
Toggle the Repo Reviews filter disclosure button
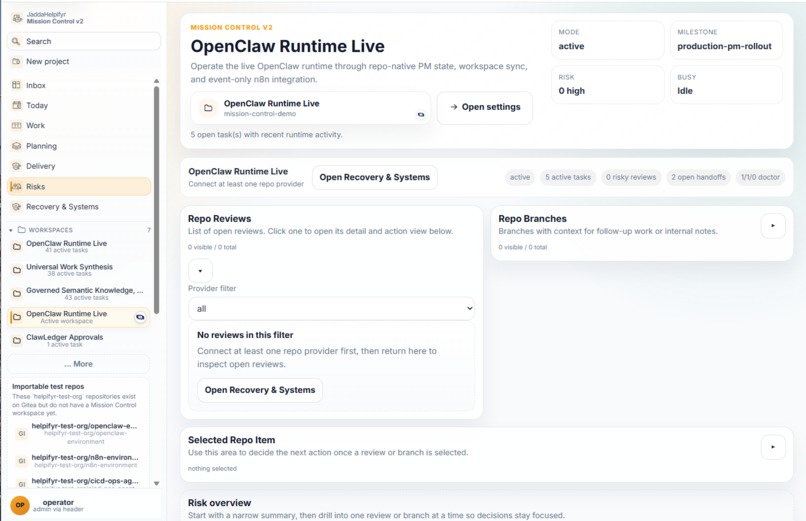(200, 271)
